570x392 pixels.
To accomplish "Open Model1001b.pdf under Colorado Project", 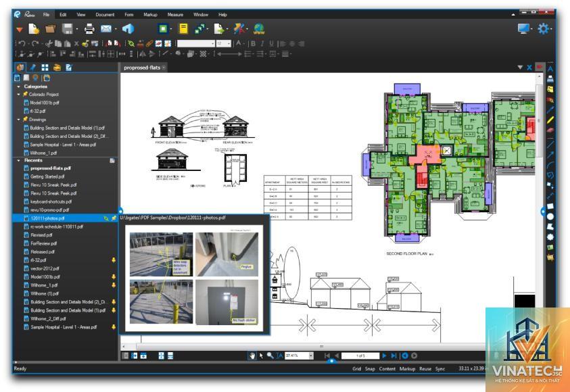I will (45, 103).
